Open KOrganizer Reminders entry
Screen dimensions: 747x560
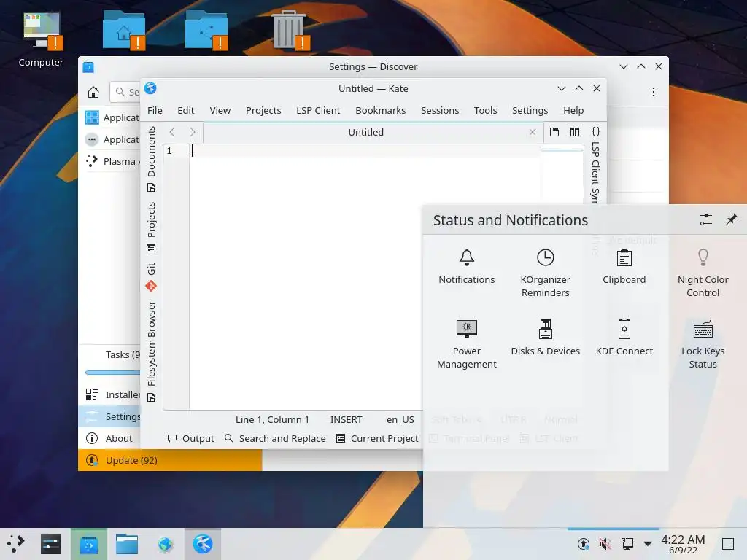tap(545, 273)
